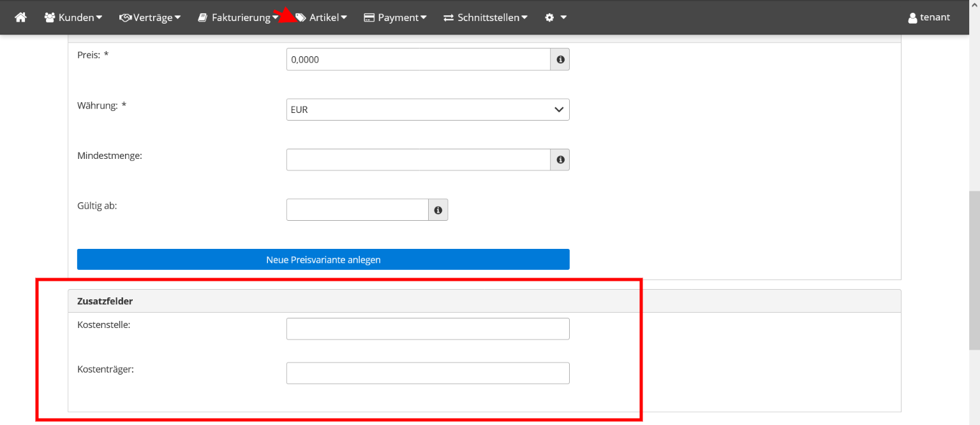
Task: Expand the Währung EUR dropdown
Action: pyautogui.click(x=427, y=110)
